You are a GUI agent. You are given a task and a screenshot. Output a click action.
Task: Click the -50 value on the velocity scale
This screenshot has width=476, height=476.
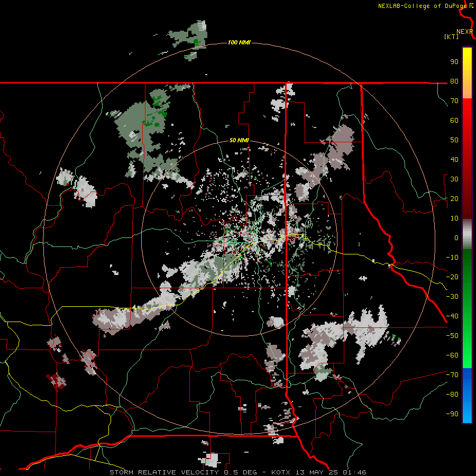452,336
